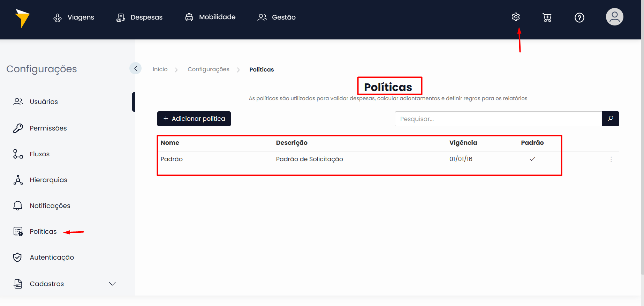Image resolution: width=644 pixels, height=306 pixels.
Task: Open Autenticação in the sidebar
Action: (52, 257)
